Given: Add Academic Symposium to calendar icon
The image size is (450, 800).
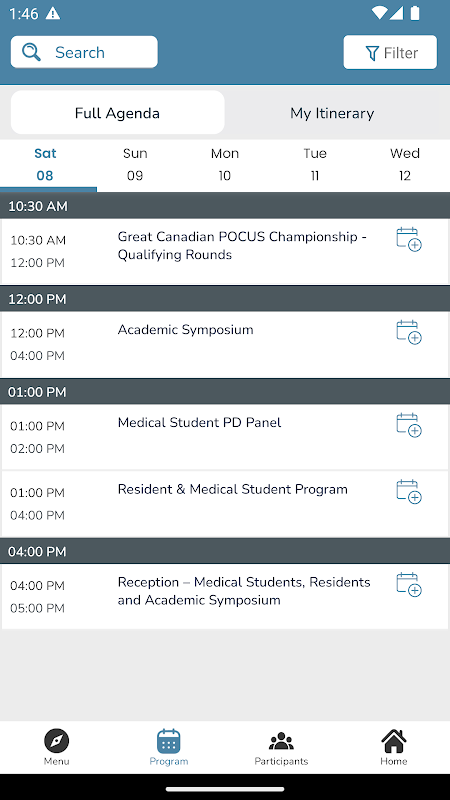Looking at the screenshot, I should [x=409, y=332].
